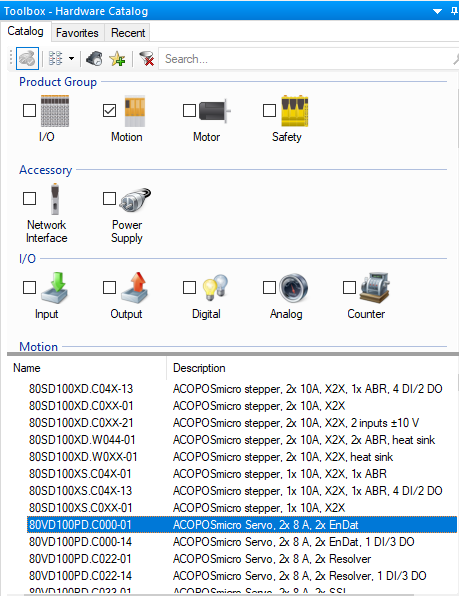Click the Motion section heading above list
Image resolution: width=459 pixels, height=596 pixels.
(38, 347)
